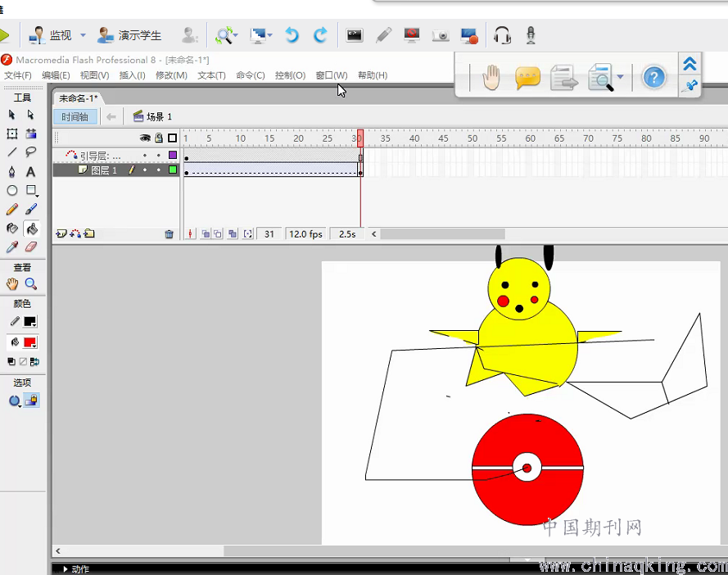This screenshot has height=575, width=728.
Task: Delete layer with the trash icon
Action: pyautogui.click(x=169, y=234)
